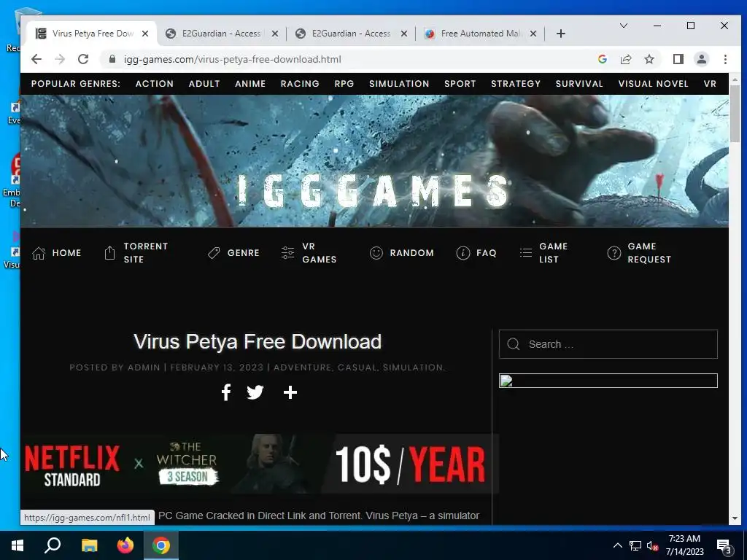Click the plus more-sharing icon
Viewport: 747px width, 560px height.
(290, 392)
